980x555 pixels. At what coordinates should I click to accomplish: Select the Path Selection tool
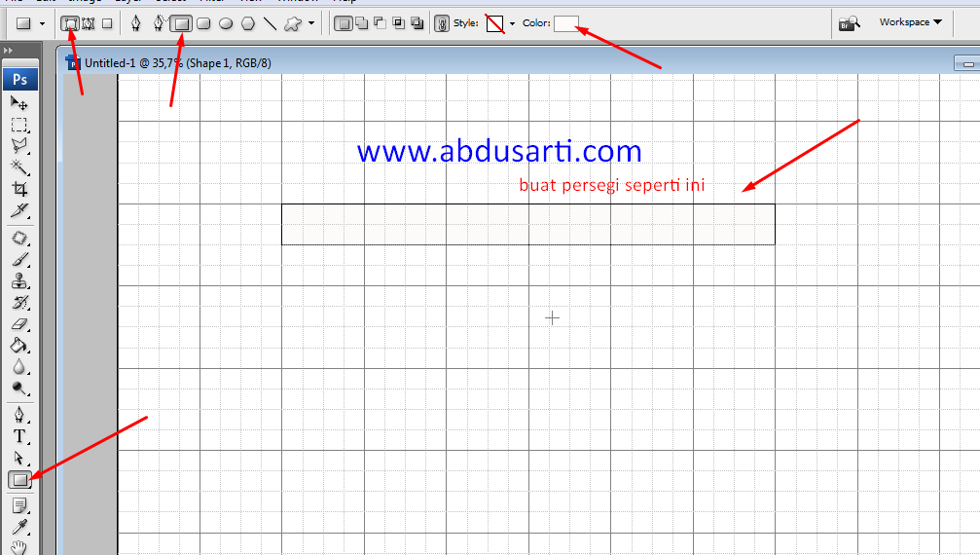click(19, 459)
